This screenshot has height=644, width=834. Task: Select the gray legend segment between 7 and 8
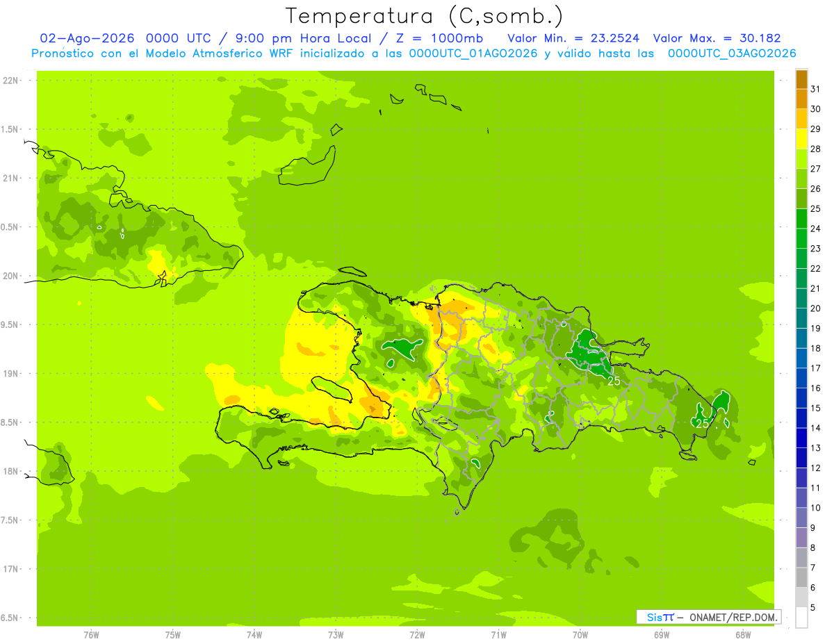click(801, 558)
